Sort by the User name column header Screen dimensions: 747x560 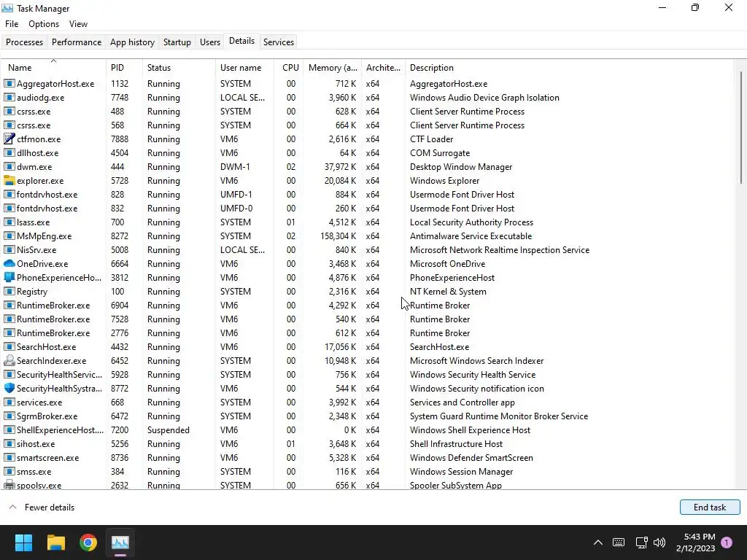[244, 68]
